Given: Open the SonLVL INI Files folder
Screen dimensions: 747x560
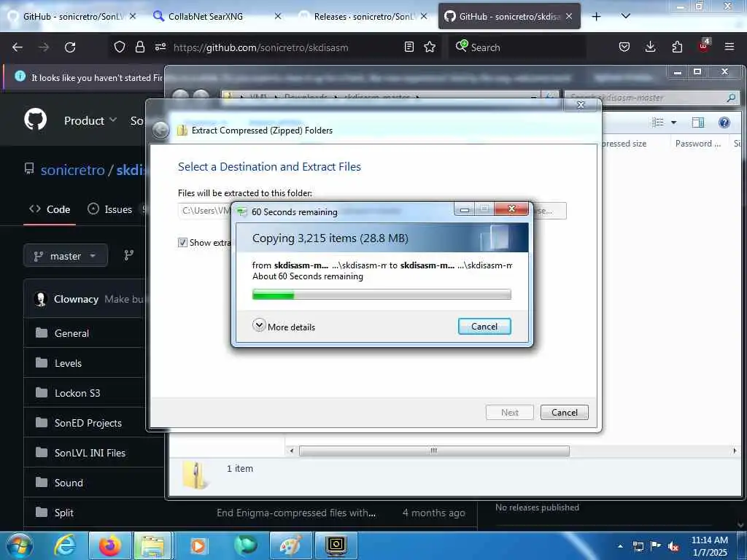Looking at the screenshot, I should pos(90,453).
